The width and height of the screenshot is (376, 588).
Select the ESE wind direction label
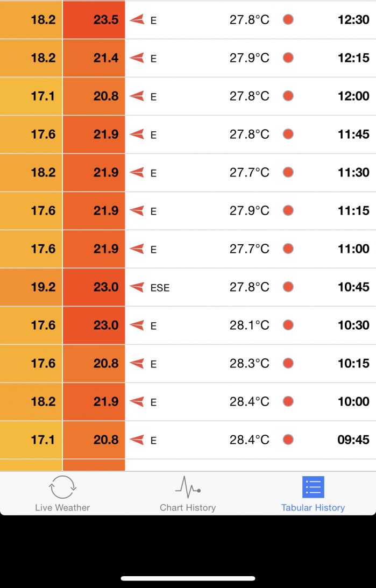(x=160, y=288)
